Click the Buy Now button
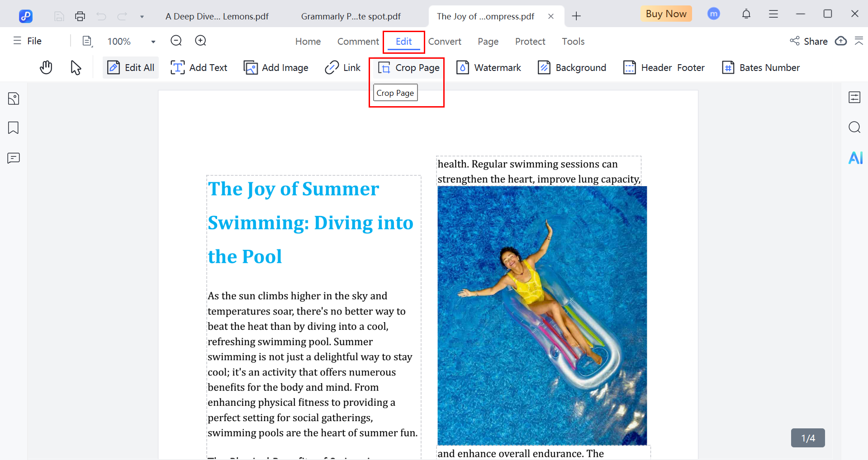This screenshot has height=460, width=868. (666, 14)
